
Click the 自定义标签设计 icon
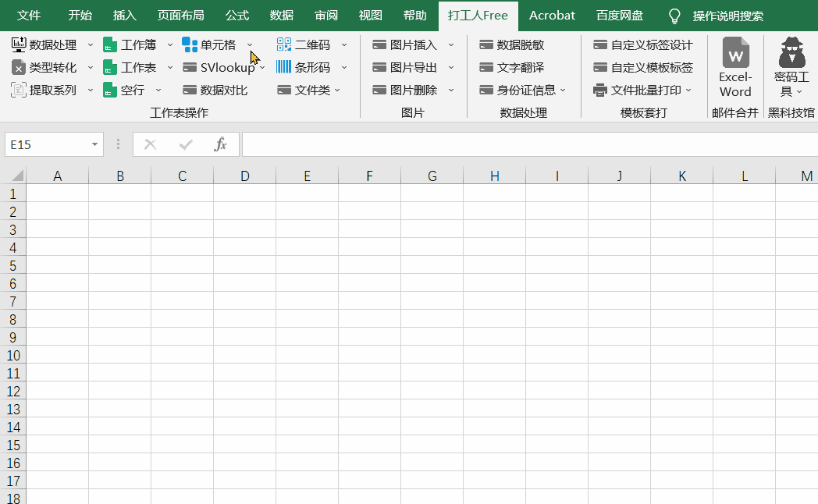pyautogui.click(x=600, y=44)
